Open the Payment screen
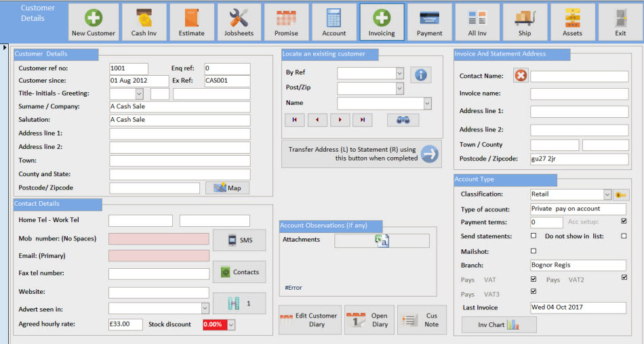This screenshot has height=344, width=644. tap(429, 22)
